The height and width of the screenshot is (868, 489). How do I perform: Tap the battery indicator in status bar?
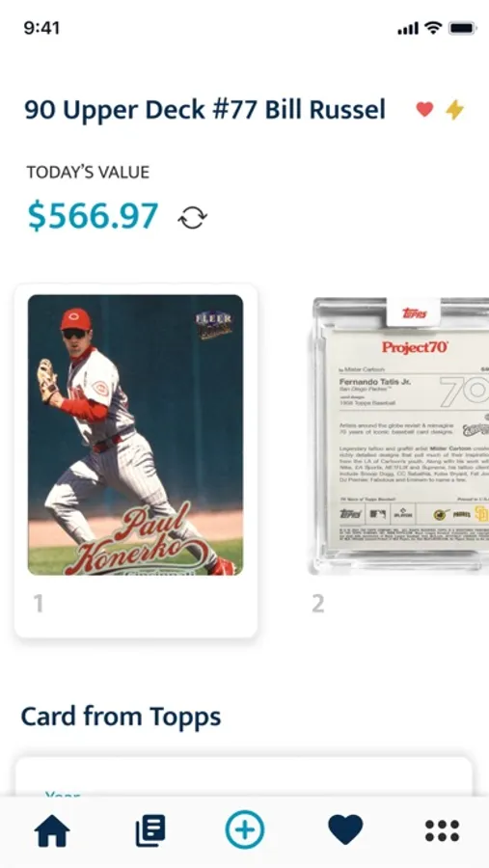point(462,28)
